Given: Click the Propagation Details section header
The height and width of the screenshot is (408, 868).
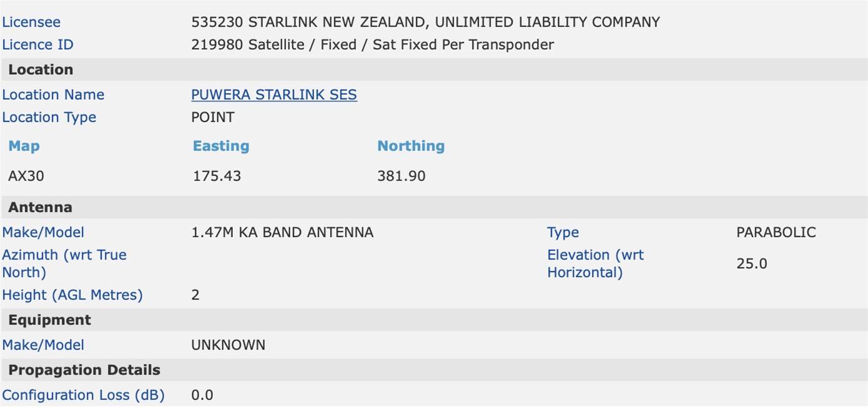Looking at the screenshot, I should (x=84, y=370).
